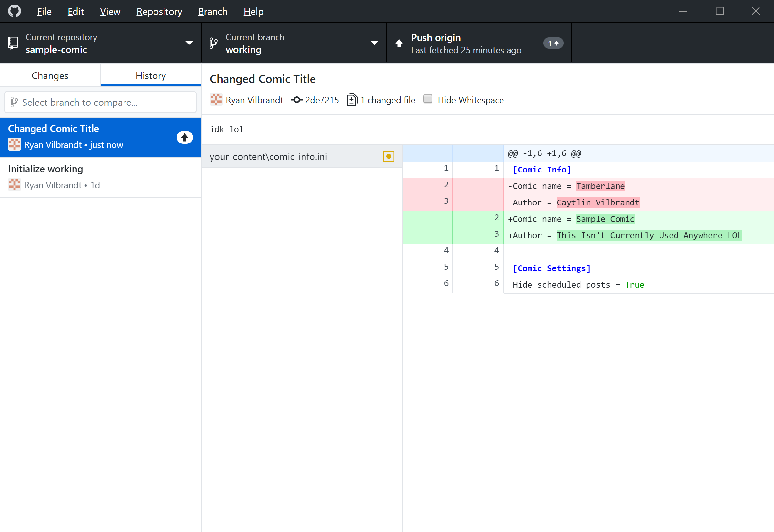Image resolution: width=774 pixels, height=532 pixels.
Task: Click the unpushed commit arrow badge on Changed Comic Title
Action: pyautogui.click(x=184, y=137)
